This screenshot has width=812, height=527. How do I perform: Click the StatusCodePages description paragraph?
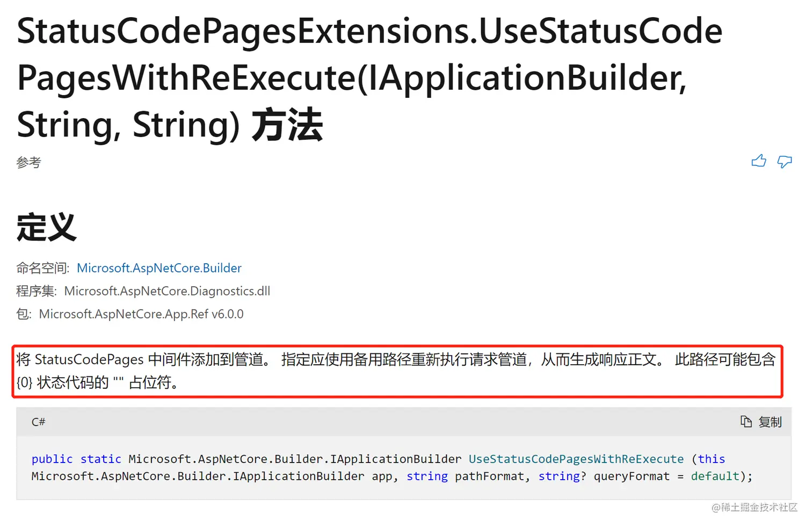click(x=396, y=371)
